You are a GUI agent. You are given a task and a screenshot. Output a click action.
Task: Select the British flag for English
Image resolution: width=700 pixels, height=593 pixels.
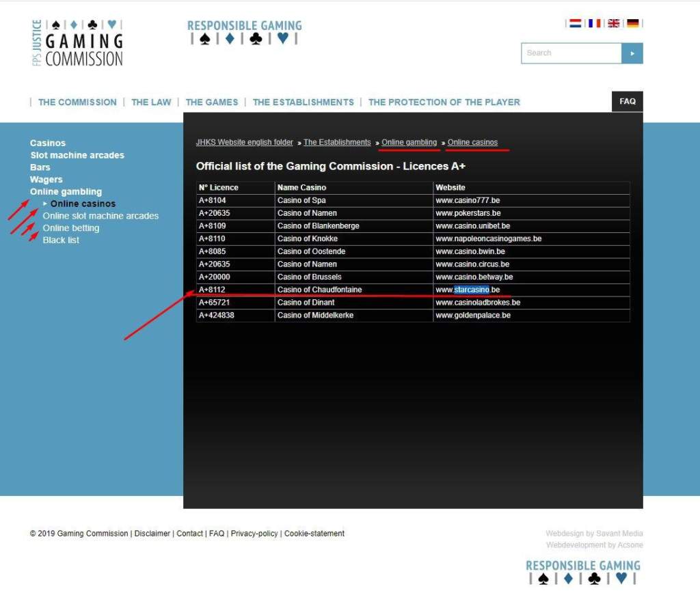pos(613,23)
